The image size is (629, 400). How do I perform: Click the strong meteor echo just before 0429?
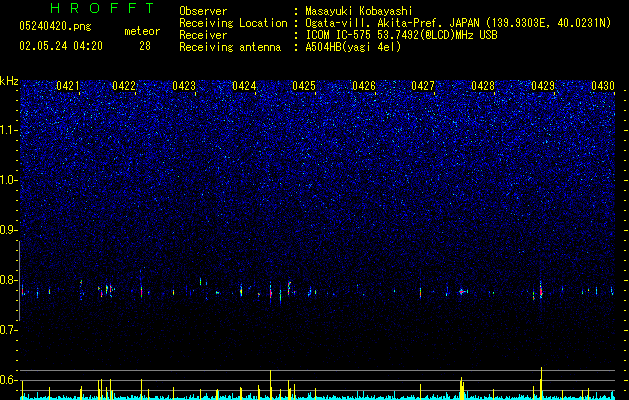[541, 290]
